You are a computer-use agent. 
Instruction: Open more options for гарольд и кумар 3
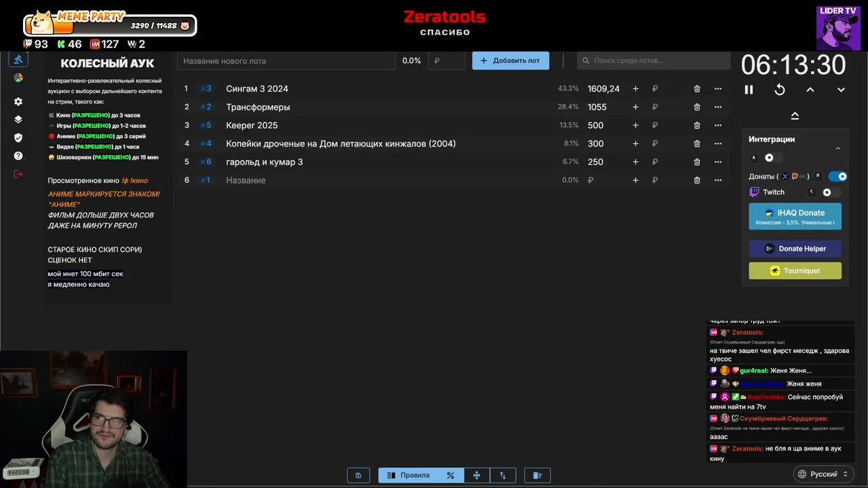(718, 162)
